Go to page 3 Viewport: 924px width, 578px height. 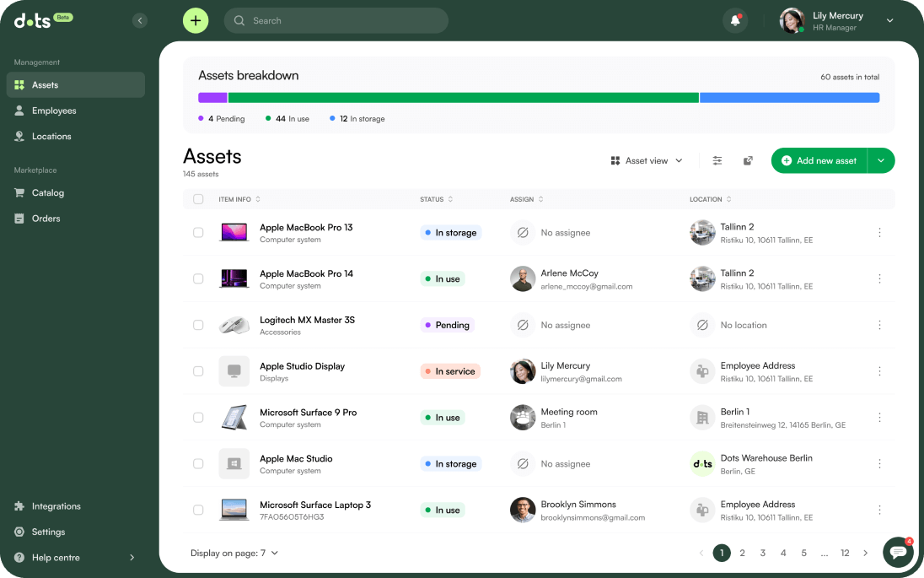click(762, 553)
